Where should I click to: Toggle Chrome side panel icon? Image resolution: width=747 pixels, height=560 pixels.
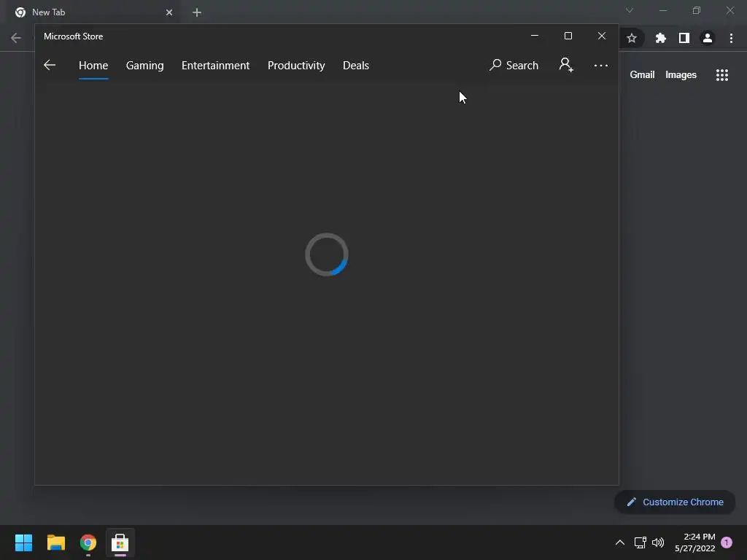coord(684,38)
